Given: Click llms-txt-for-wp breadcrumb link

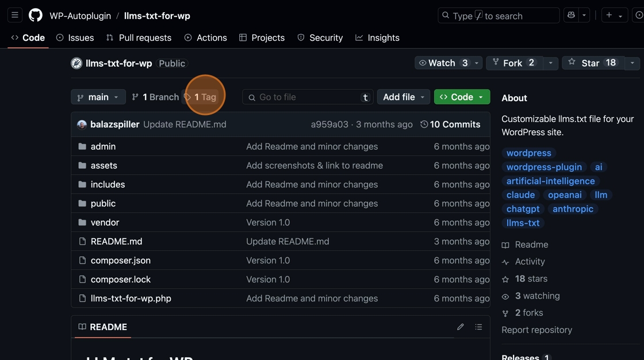Looking at the screenshot, I should click(x=157, y=16).
